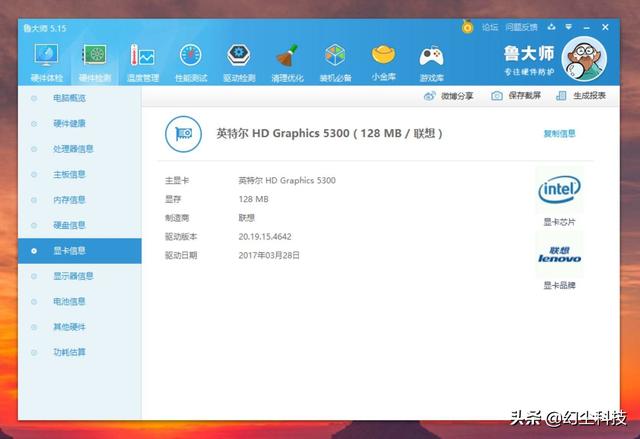Viewport: 640px width, 439px height.
Task: Select 显卡信息 in the sidebar
Action: [80, 251]
